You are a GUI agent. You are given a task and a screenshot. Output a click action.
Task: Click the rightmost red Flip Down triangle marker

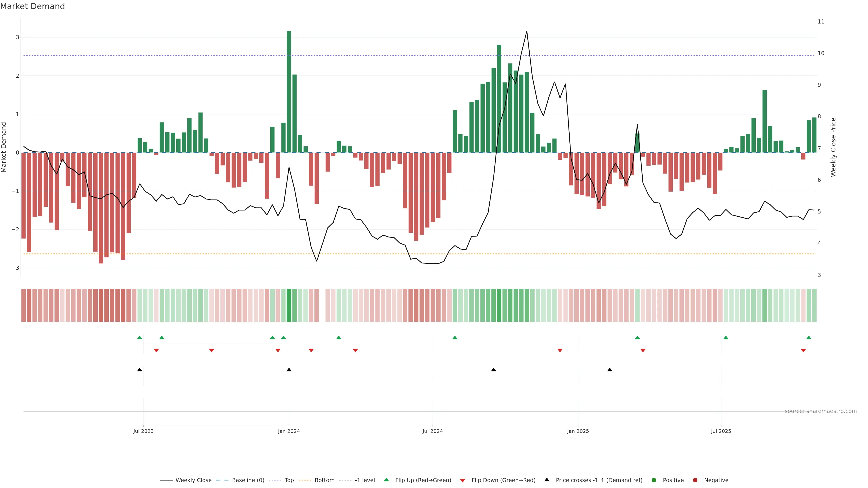click(803, 351)
